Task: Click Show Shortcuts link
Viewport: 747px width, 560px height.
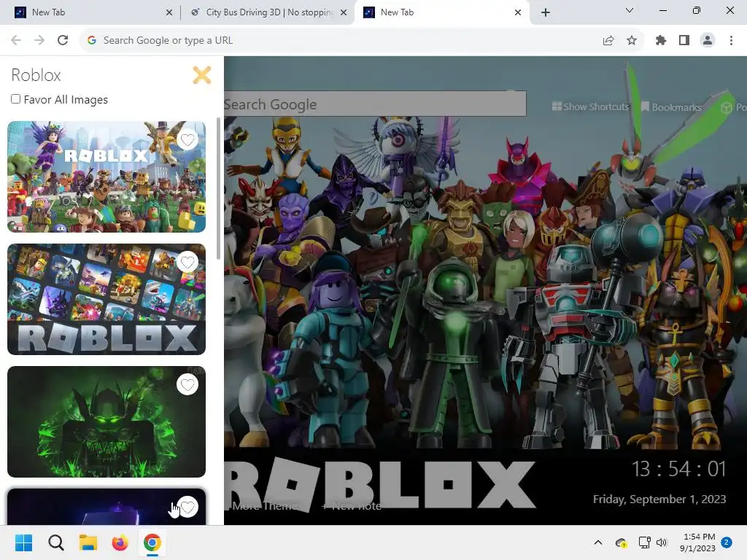Action: [590, 106]
